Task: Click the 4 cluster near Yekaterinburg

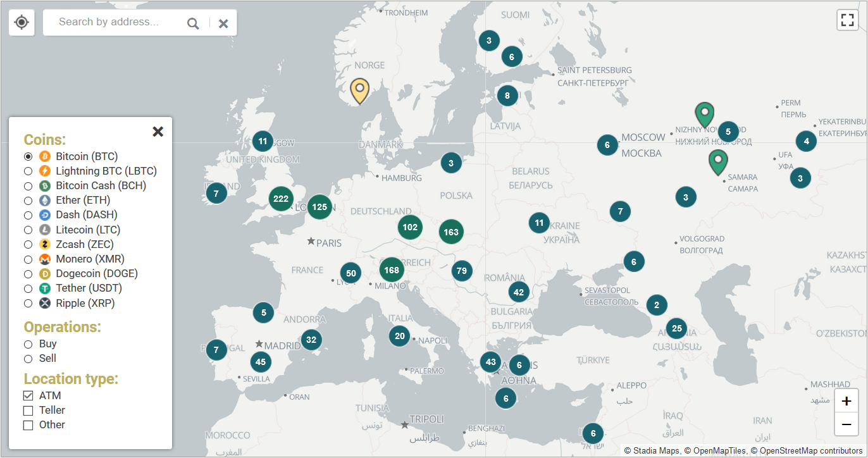Action: 806,141
